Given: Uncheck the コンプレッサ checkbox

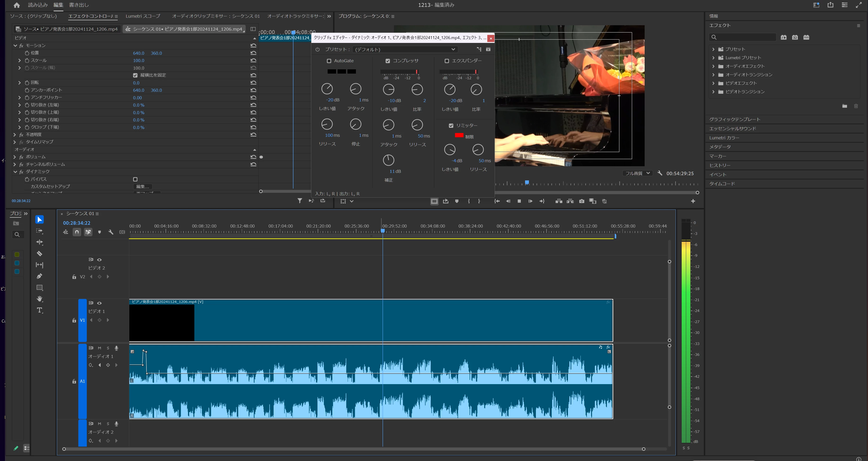Looking at the screenshot, I should coord(388,61).
